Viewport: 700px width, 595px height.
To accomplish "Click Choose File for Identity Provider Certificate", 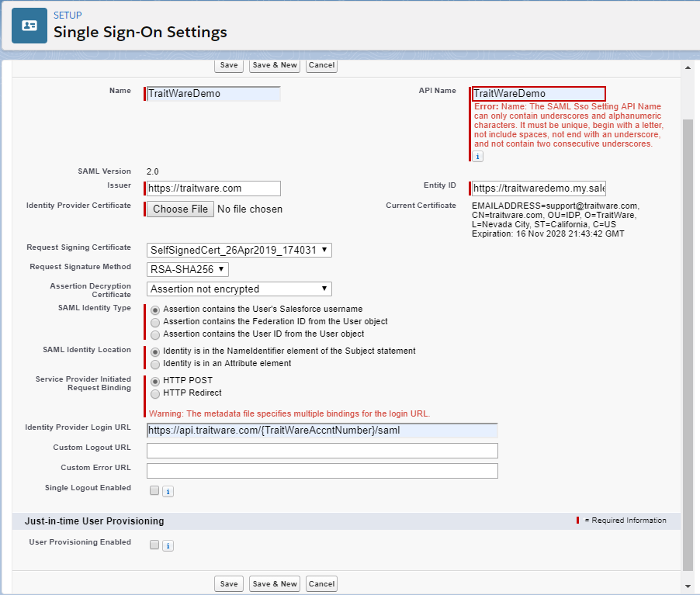I will click(x=180, y=209).
